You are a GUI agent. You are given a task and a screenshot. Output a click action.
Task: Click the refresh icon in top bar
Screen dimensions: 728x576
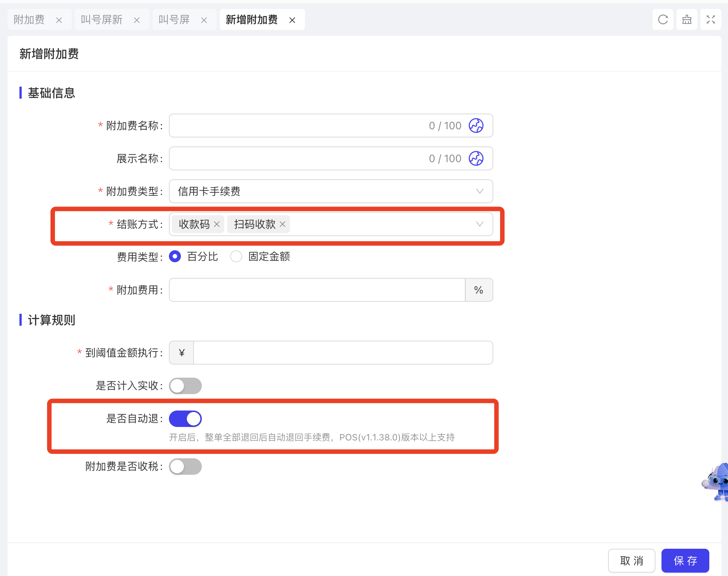pyautogui.click(x=663, y=19)
